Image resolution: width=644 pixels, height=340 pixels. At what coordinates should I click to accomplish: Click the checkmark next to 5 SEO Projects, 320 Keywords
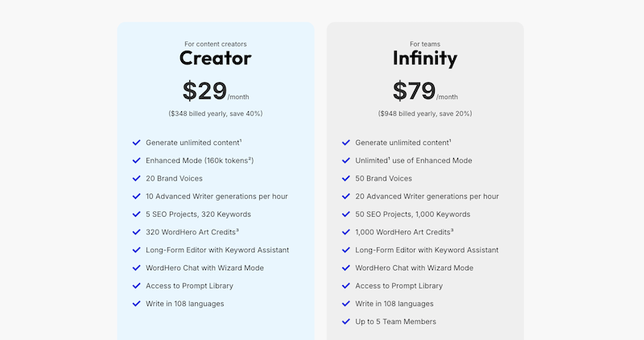point(137,214)
